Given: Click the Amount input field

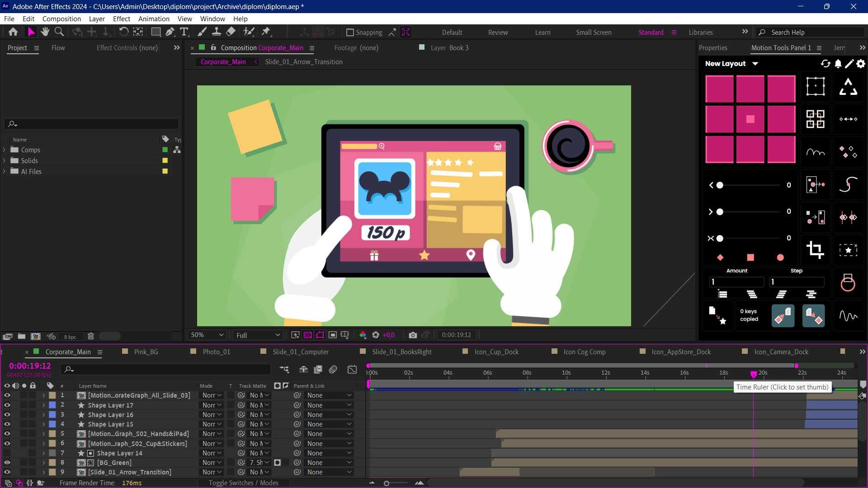Looking at the screenshot, I should click(736, 282).
